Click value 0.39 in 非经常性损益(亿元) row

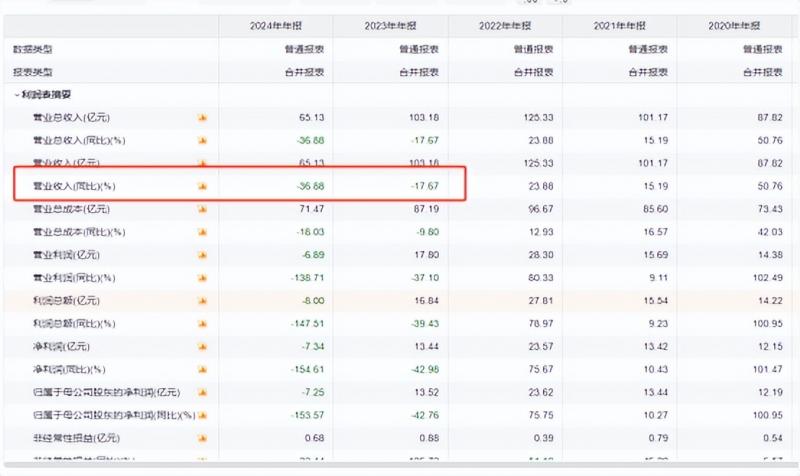click(x=543, y=438)
